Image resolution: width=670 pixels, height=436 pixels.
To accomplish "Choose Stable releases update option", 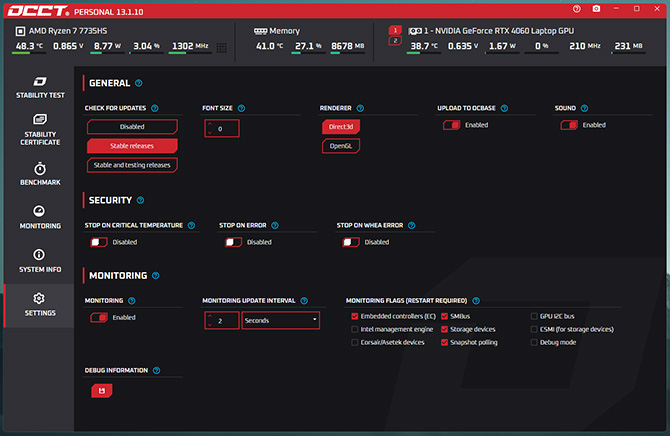I will tap(132, 146).
